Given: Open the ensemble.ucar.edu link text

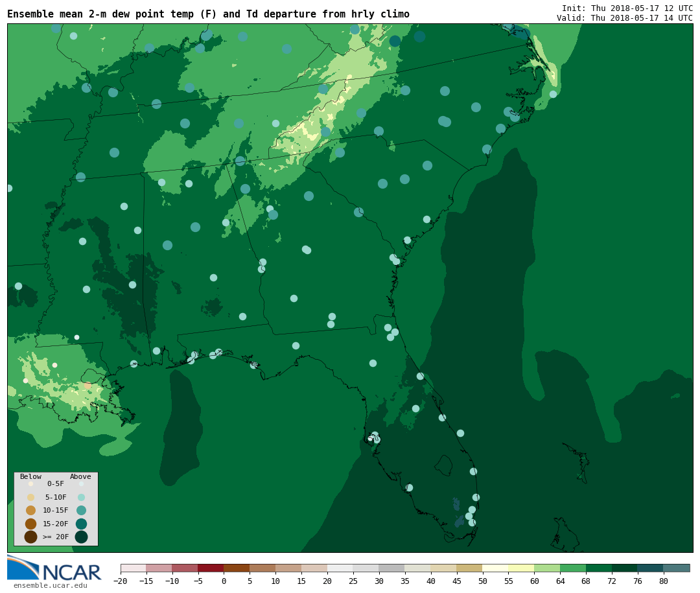Looking at the screenshot, I should coord(51,585).
